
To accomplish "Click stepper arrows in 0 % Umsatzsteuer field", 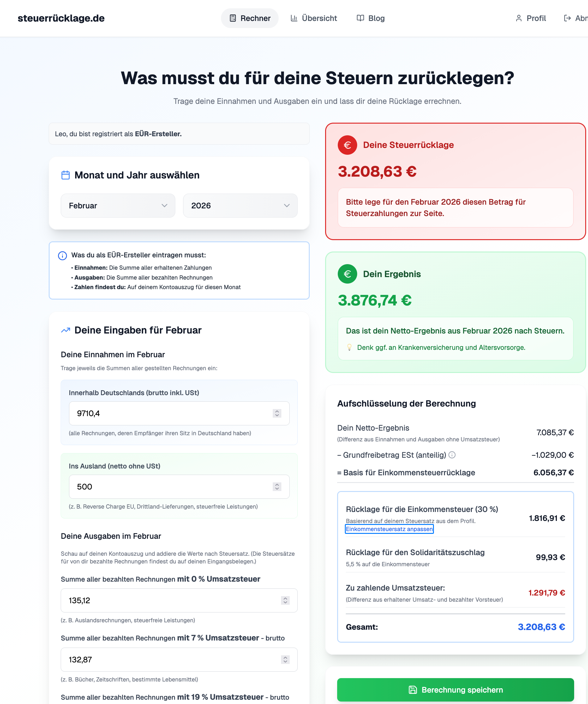I will 285,600.
